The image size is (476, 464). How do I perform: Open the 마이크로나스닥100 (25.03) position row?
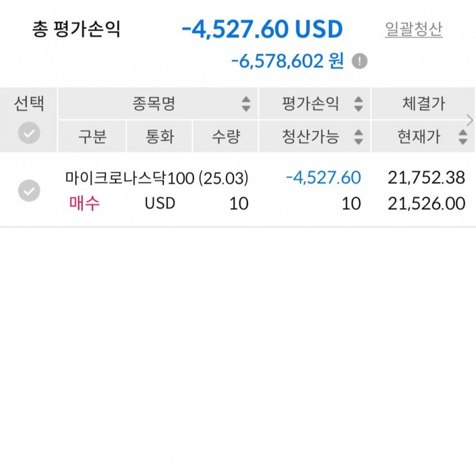(x=157, y=179)
